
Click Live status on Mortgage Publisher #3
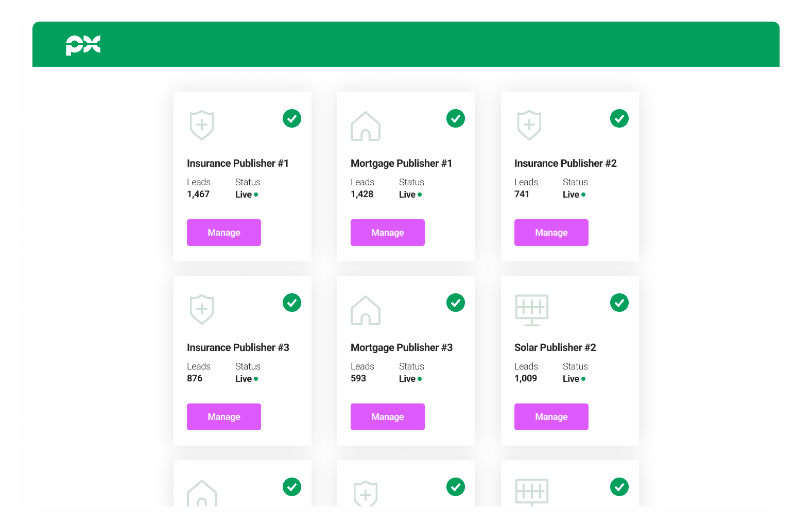tap(410, 379)
